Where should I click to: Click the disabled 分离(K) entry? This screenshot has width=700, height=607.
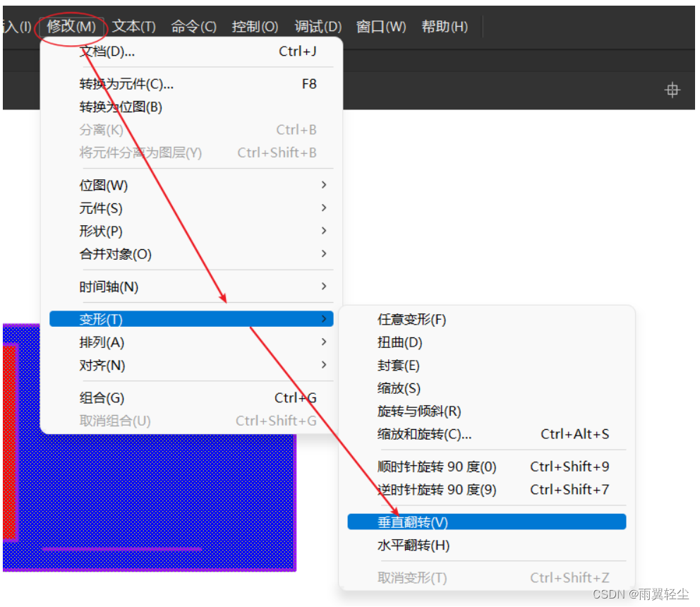coord(191,130)
